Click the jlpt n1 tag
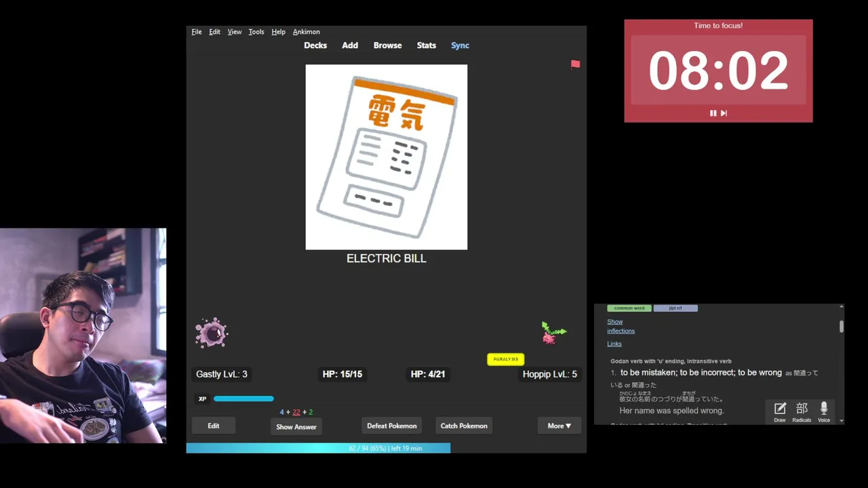This screenshot has height=488, width=868. pos(675,308)
